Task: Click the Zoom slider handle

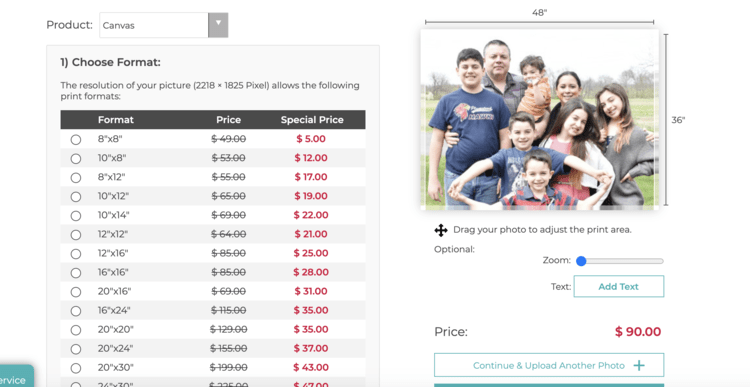Action: coord(581,261)
